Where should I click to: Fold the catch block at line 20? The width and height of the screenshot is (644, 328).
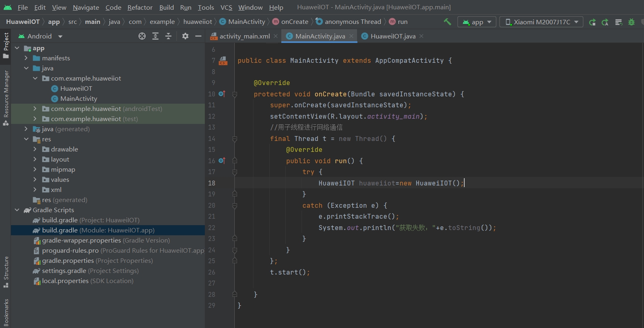234,206
